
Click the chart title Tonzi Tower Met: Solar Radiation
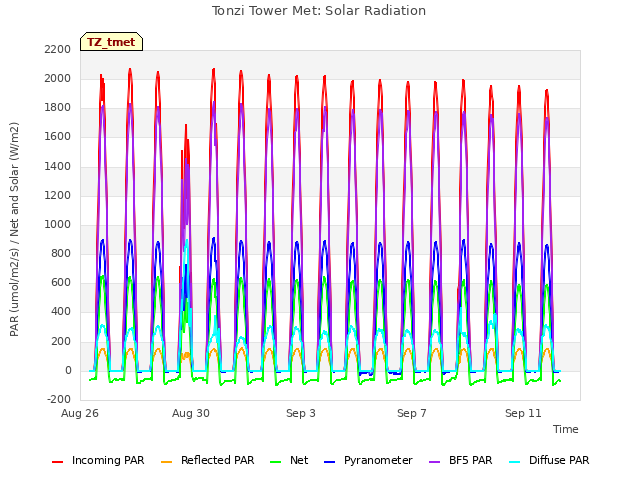point(319,11)
